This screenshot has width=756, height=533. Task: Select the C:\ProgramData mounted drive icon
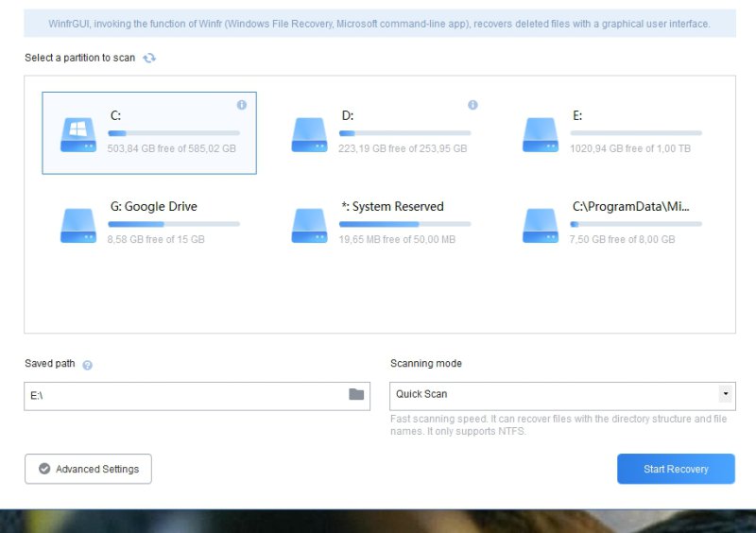(541, 226)
